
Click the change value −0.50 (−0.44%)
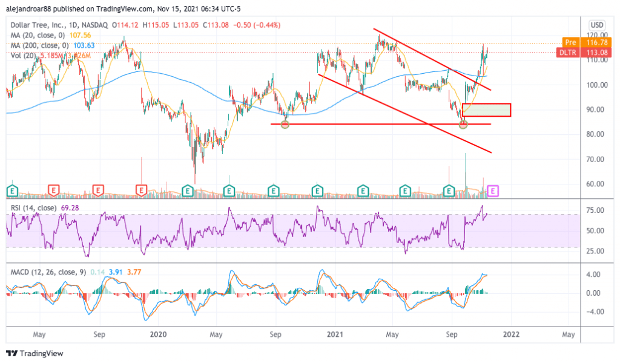pyautogui.click(x=257, y=25)
